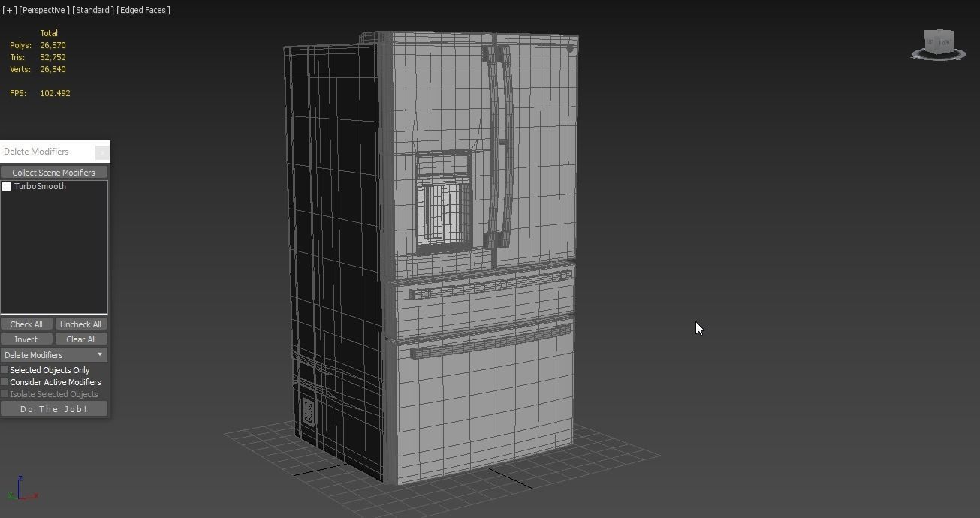Click the Tris count value 52,752
Viewport: 980px width, 518px height.
point(53,57)
